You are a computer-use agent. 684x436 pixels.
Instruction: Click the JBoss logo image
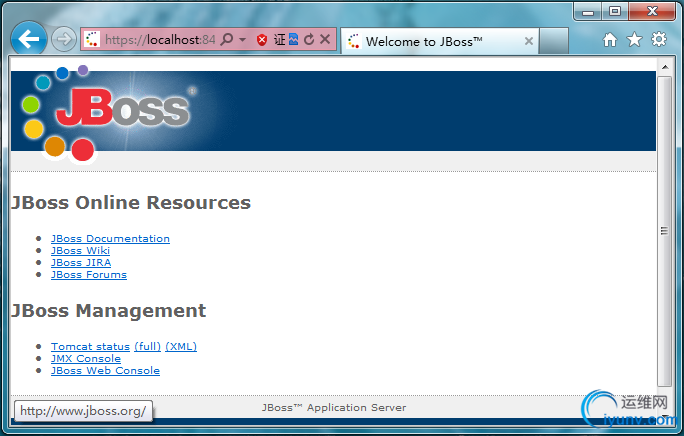coord(109,113)
